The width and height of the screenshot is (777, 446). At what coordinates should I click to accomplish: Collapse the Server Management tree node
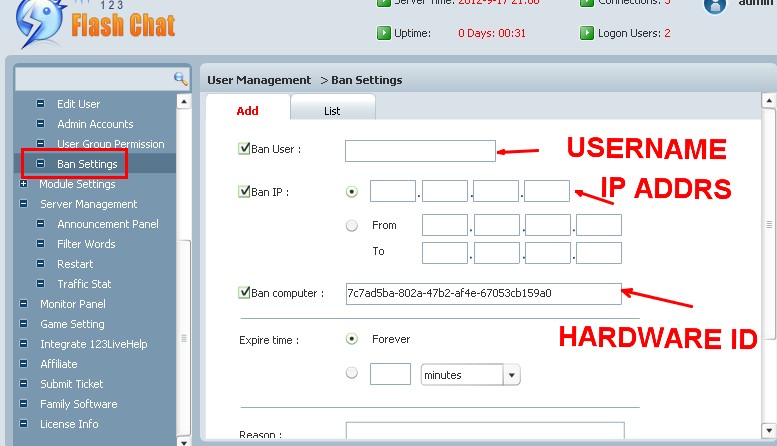(x=23, y=204)
